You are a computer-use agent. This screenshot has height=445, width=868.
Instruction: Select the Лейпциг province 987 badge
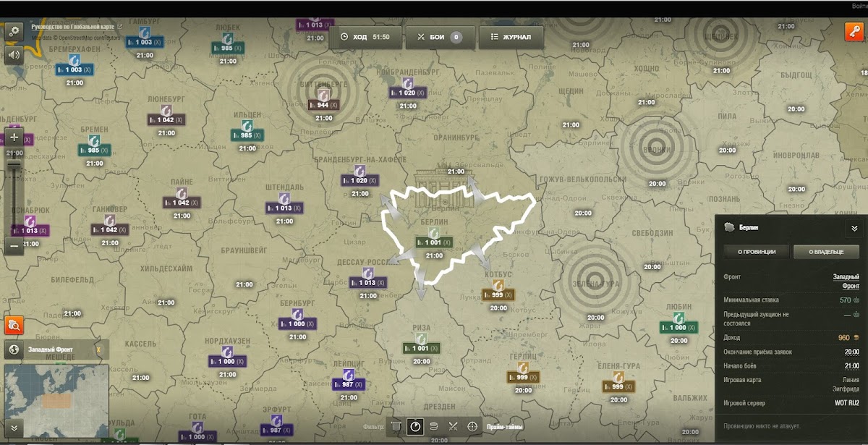pos(348,385)
